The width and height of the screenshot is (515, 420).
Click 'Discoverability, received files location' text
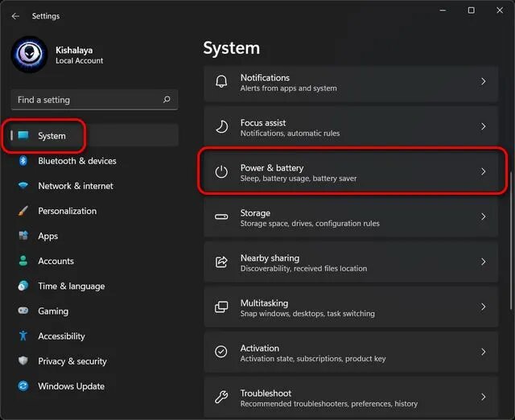(303, 268)
